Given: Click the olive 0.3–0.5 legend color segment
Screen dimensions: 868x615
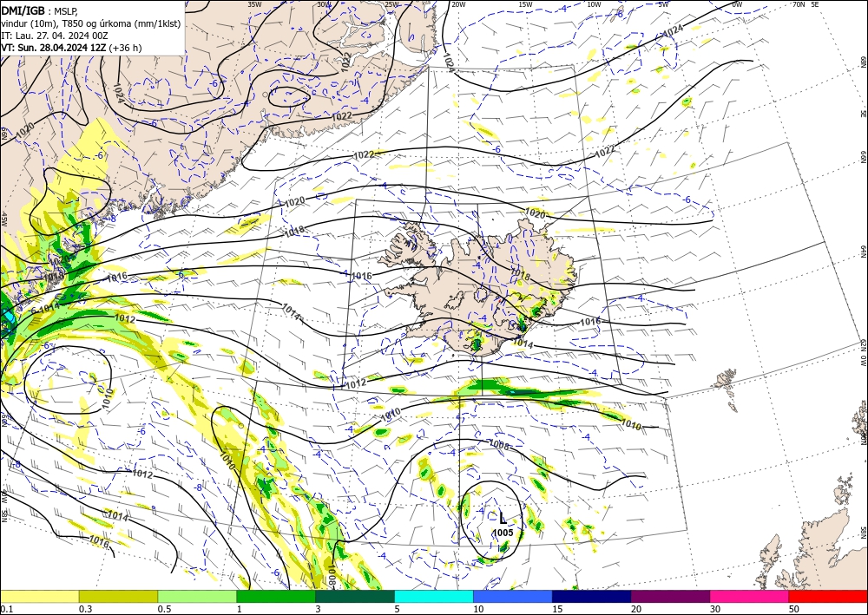Looking at the screenshot, I should [118, 596].
